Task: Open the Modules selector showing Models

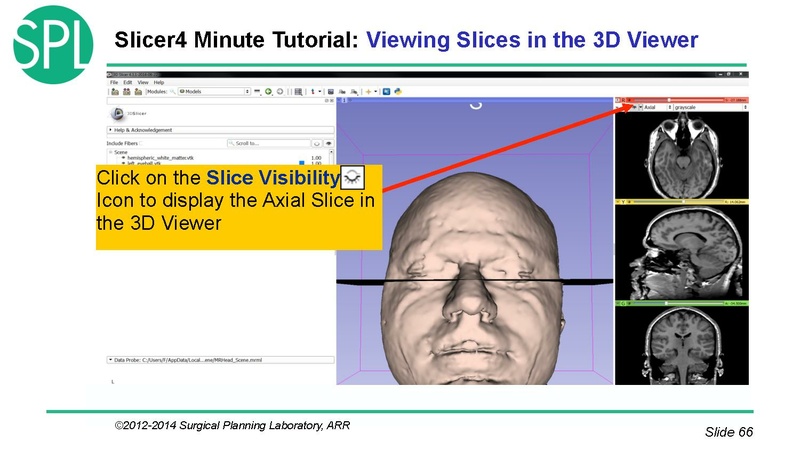Action: (x=214, y=92)
